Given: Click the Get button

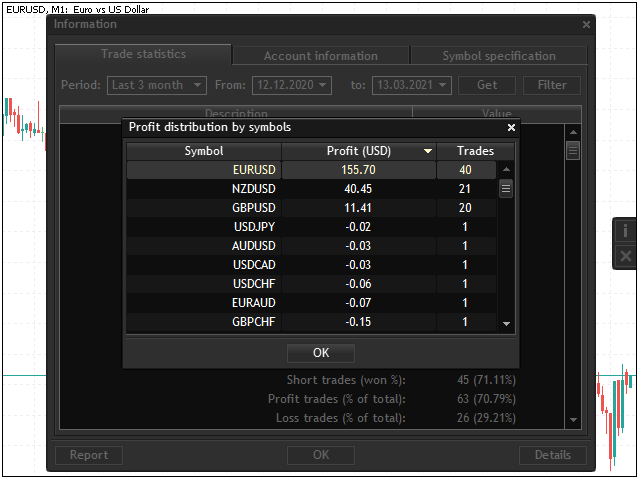Looking at the screenshot, I should pyautogui.click(x=487, y=85).
